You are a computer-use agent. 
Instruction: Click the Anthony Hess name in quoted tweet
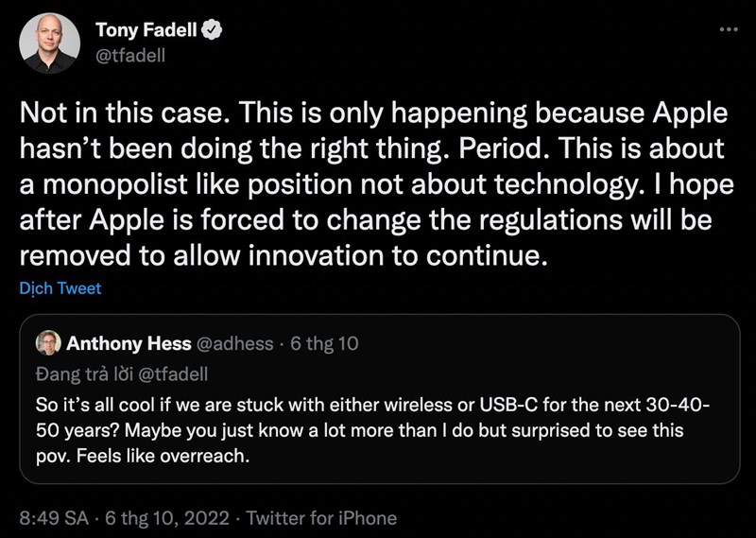(x=129, y=343)
